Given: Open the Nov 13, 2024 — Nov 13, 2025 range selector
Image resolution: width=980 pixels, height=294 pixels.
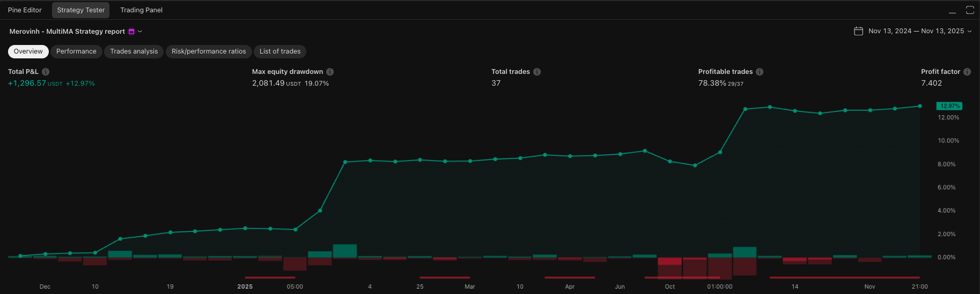Looking at the screenshot, I should click(916, 31).
